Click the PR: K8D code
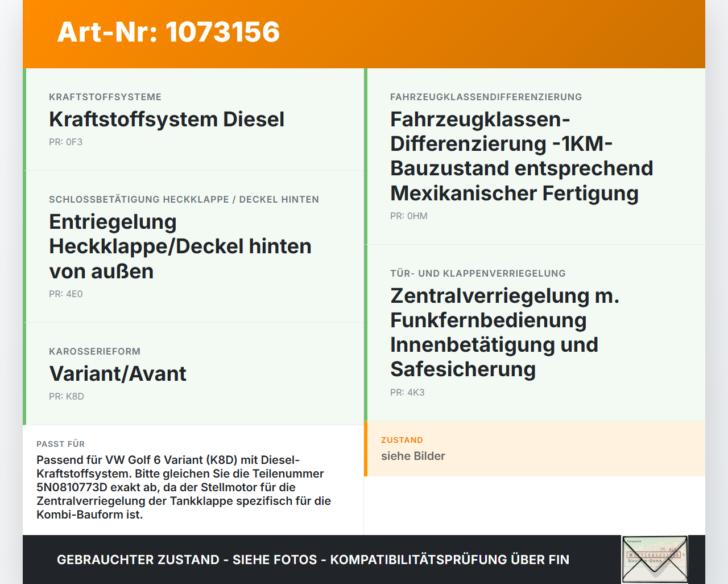The image size is (728, 584). pyautogui.click(x=67, y=396)
